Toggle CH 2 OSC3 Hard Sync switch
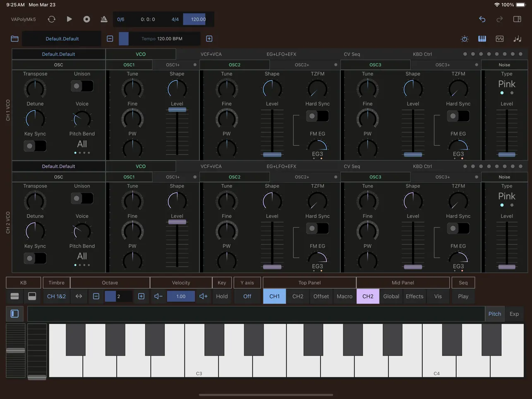This screenshot has height=399, width=532. point(458,228)
